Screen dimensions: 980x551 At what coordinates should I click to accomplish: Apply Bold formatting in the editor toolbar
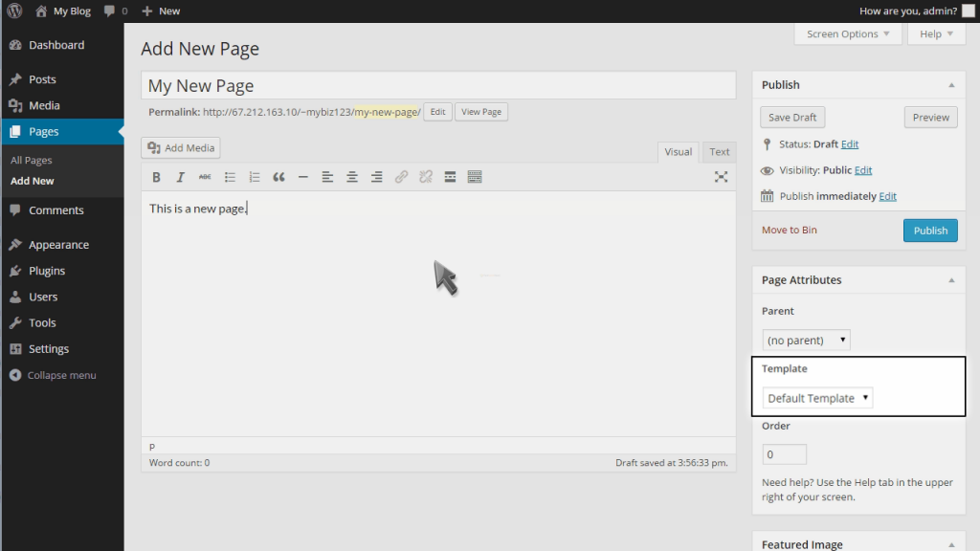tap(156, 176)
